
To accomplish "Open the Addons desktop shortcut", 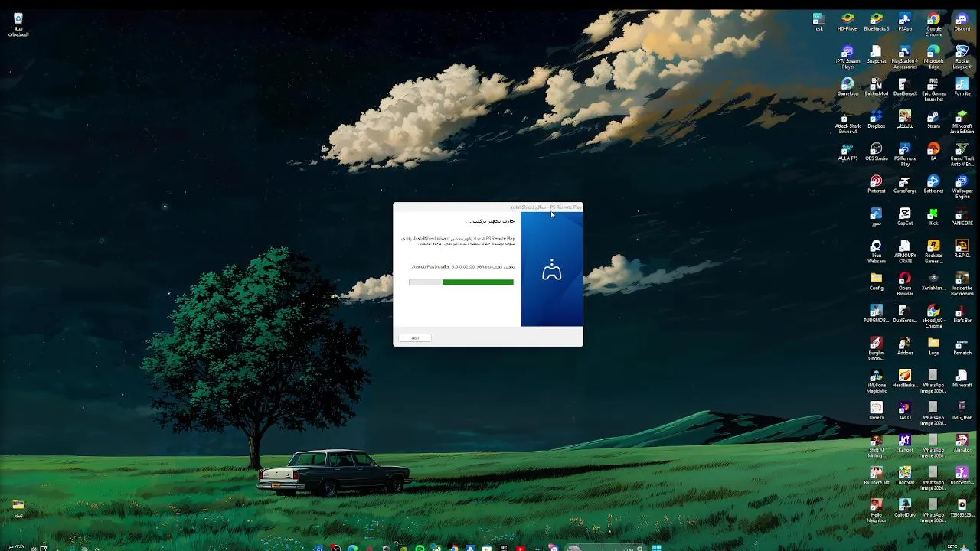I will pyautogui.click(x=905, y=346).
